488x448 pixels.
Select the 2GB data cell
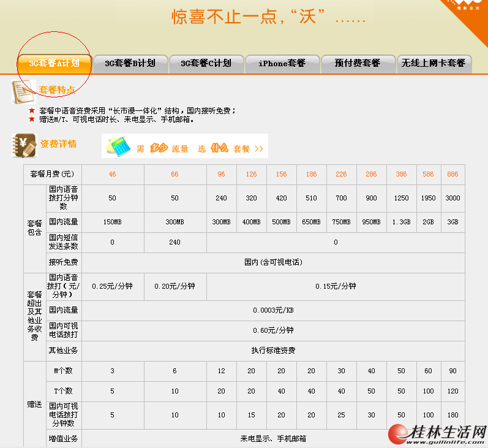coord(428,222)
